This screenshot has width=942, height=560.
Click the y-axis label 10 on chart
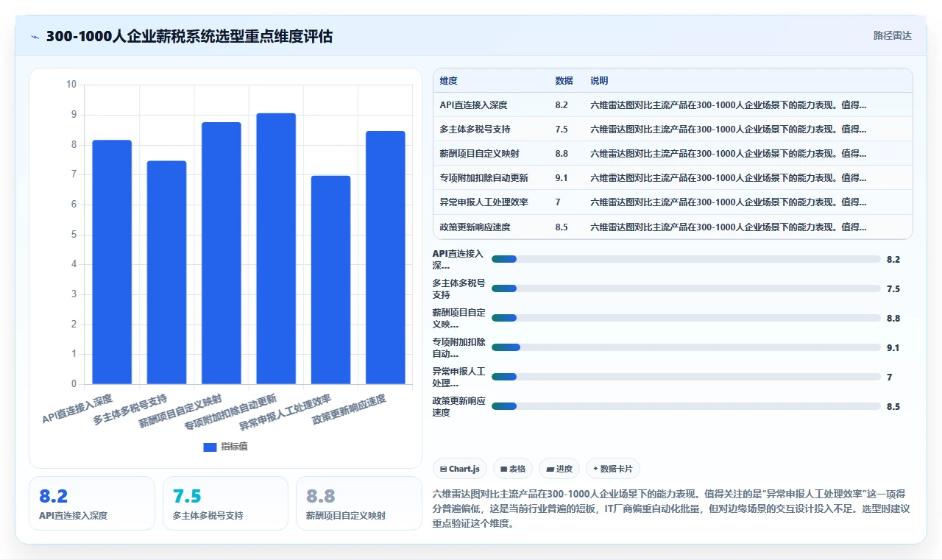[71, 85]
